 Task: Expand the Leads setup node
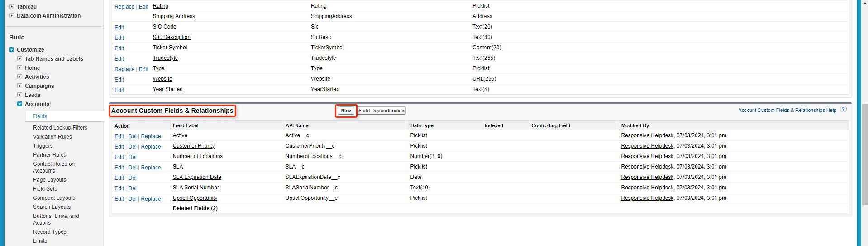point(20,95)
